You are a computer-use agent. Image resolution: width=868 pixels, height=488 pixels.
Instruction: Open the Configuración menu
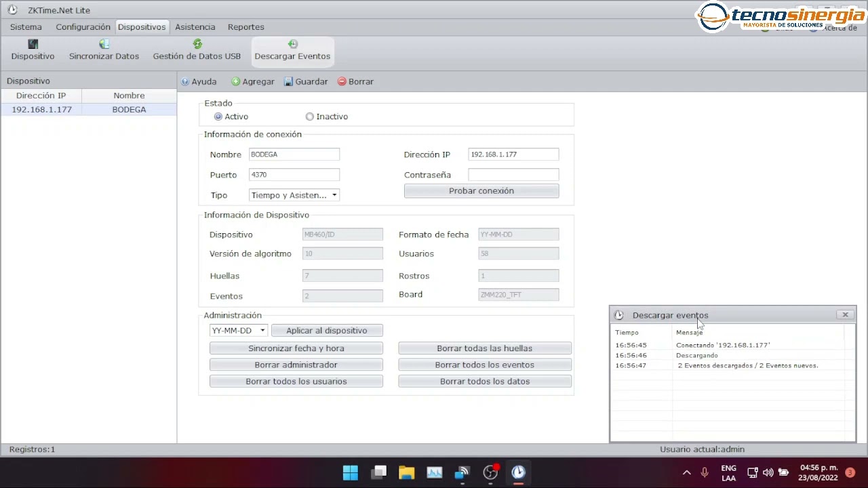coord(83,27)
